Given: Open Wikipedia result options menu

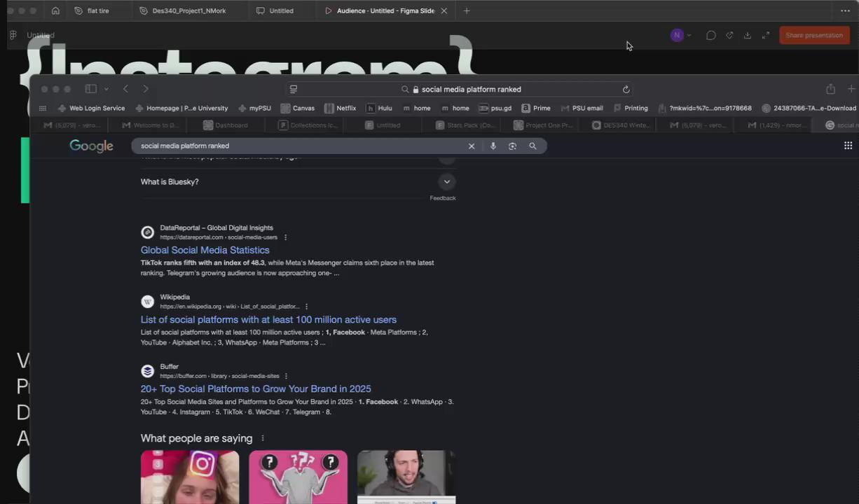Looking at the screenshot, I should tap(306, 307).
